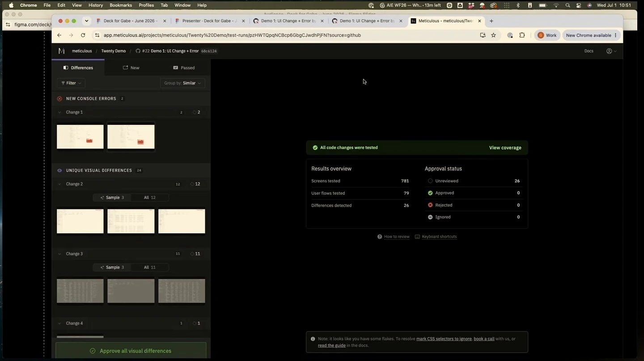Select Sample 3 under Change 2
644x361 pixels.
(x=112, y=197)
